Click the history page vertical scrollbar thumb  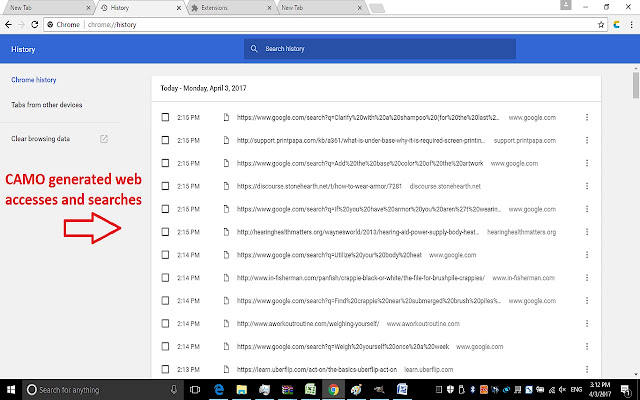[636, 85]
